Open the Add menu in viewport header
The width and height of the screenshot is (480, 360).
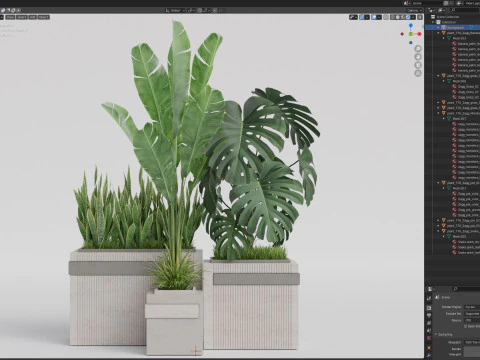pyautogui.click(x=32, y=17)
